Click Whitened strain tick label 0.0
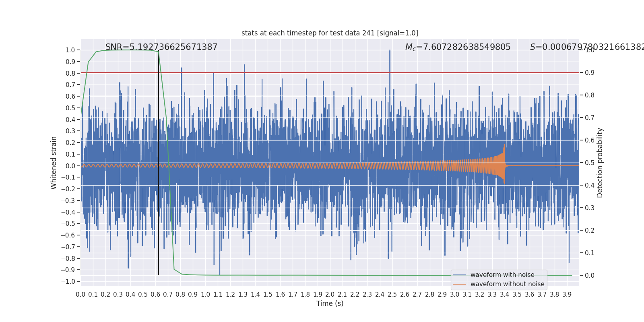Viewport: 644px width, 322px height. coord(70,166)
